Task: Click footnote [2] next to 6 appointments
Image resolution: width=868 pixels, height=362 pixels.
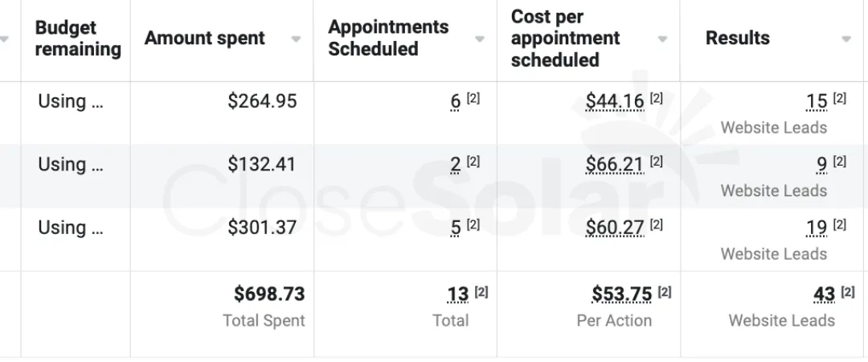Action: [x=473, y=98]
